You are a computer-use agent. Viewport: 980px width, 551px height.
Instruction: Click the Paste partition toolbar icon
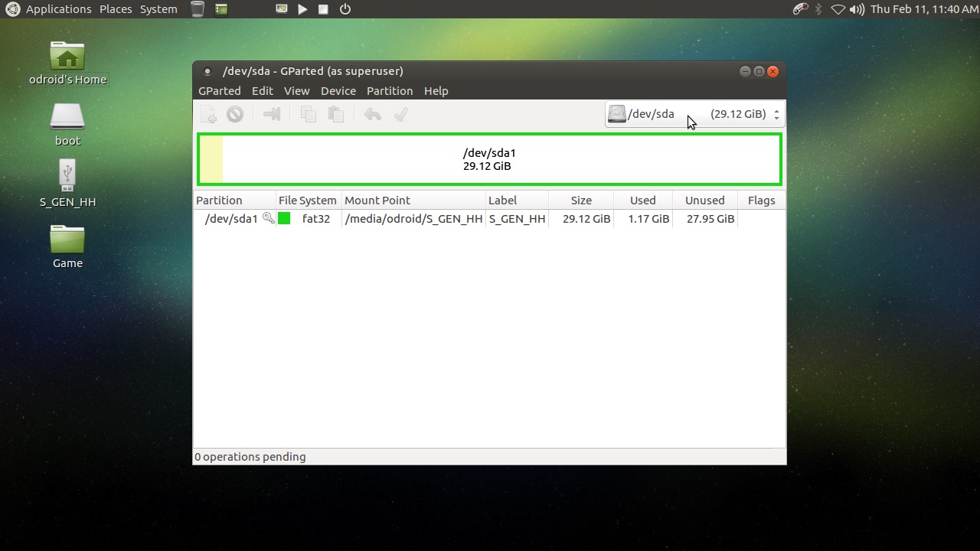point(335,115)
